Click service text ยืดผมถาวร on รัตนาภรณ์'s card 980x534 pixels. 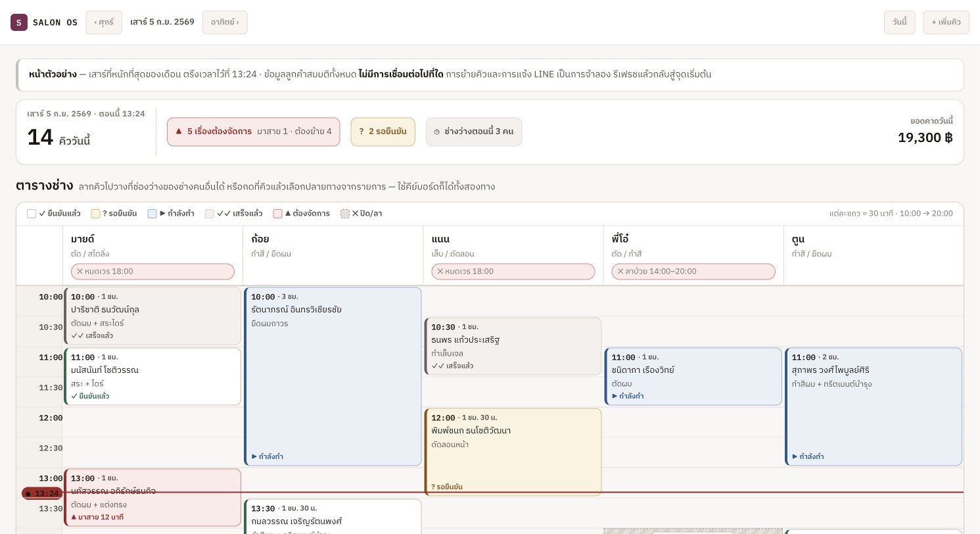(x=269, y=324)
